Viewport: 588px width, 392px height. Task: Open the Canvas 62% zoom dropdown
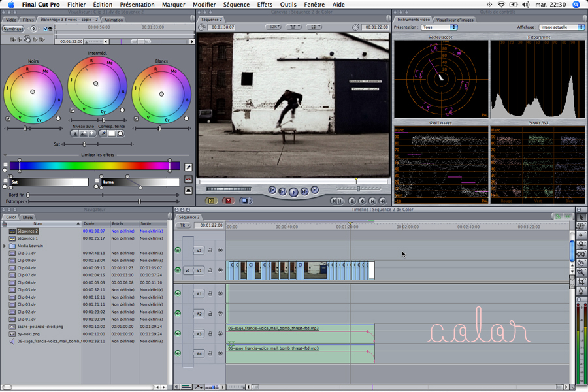tap(273, 27)
